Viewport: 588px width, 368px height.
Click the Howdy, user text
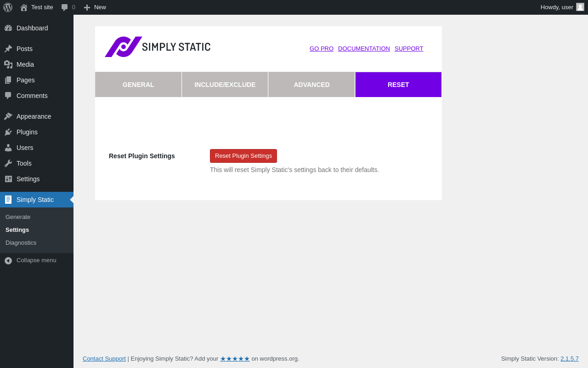click(x=557, y=7)
